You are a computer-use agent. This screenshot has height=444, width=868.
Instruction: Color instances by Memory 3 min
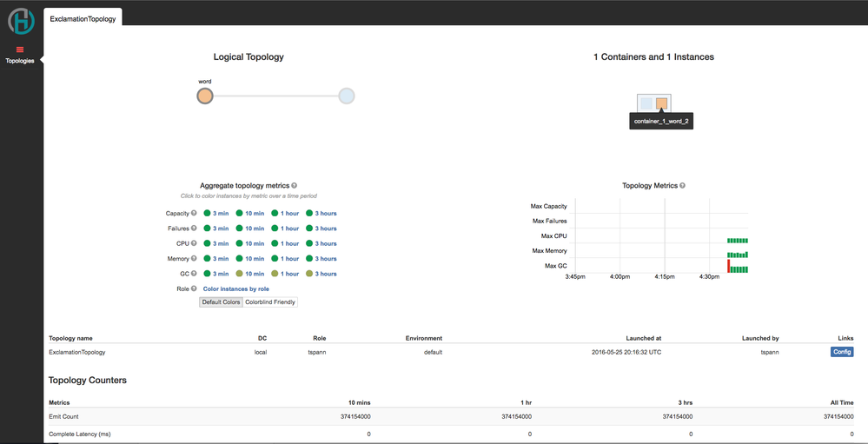click(215, 259)
